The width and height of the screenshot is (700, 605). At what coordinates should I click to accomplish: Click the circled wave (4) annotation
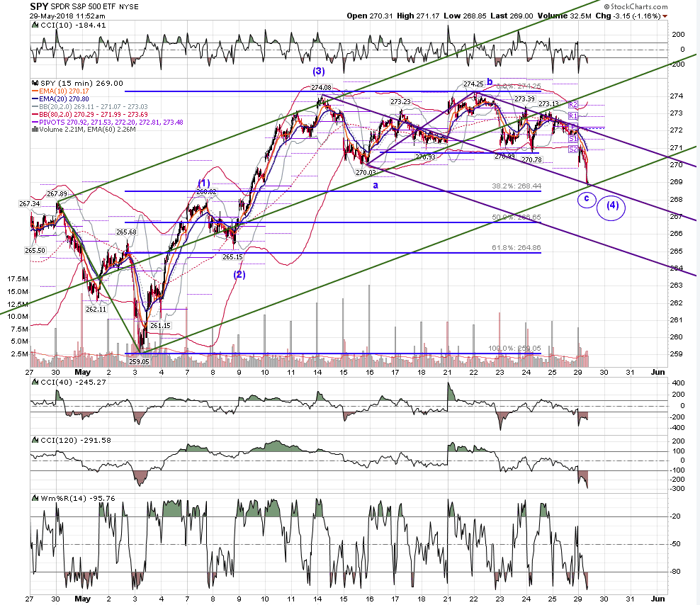611,206
